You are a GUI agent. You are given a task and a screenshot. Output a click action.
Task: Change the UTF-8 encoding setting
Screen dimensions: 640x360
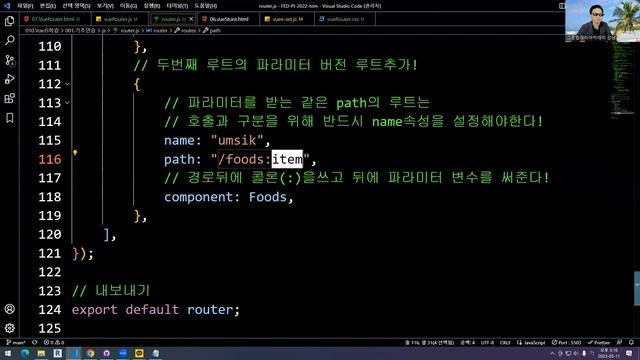487,342
